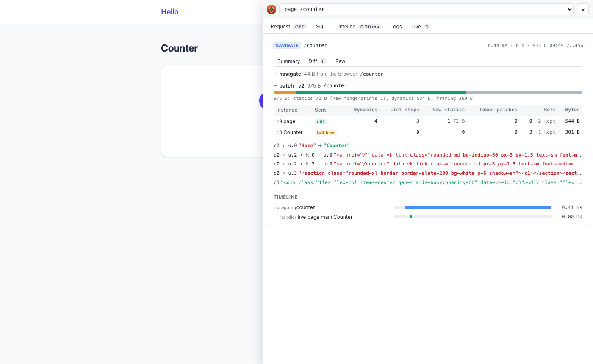The image size is (593, 364).
Task: Select the Live tab
Action: click(421, 26)
